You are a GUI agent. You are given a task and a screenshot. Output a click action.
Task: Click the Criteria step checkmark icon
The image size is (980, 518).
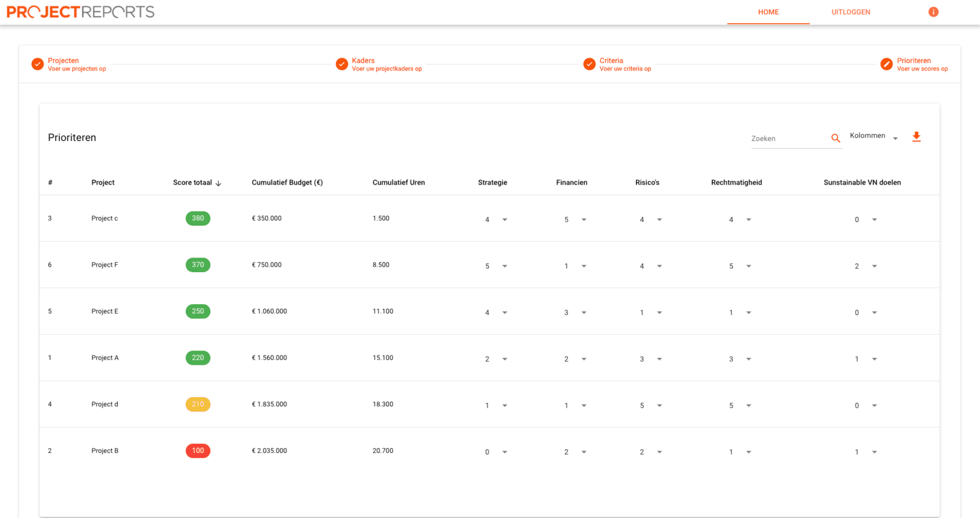point(589,64)
